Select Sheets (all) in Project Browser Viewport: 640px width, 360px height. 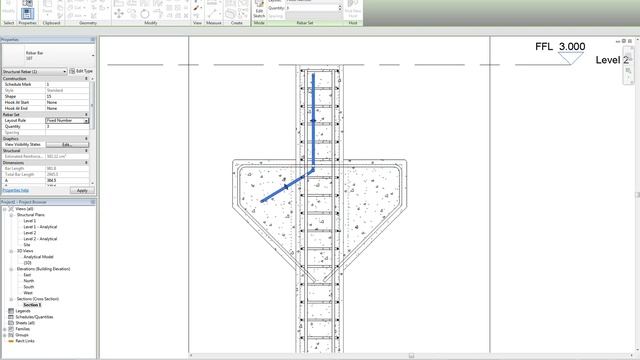25,323
